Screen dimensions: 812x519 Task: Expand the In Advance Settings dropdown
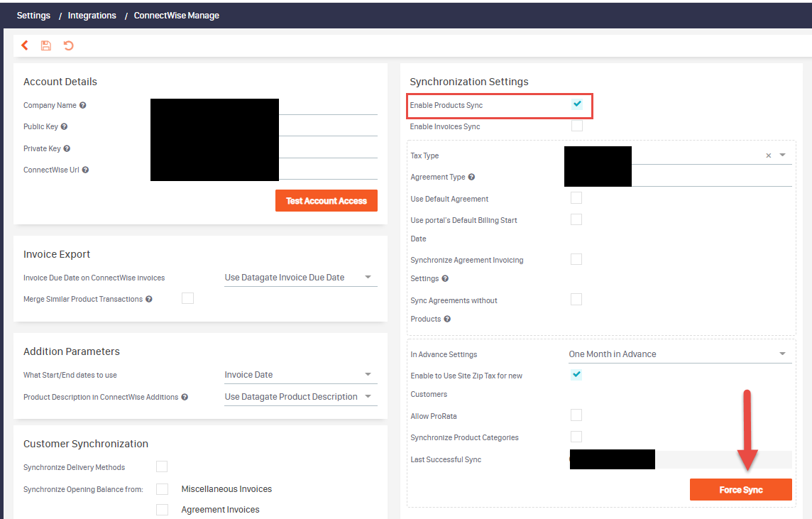tap(679, 354)
